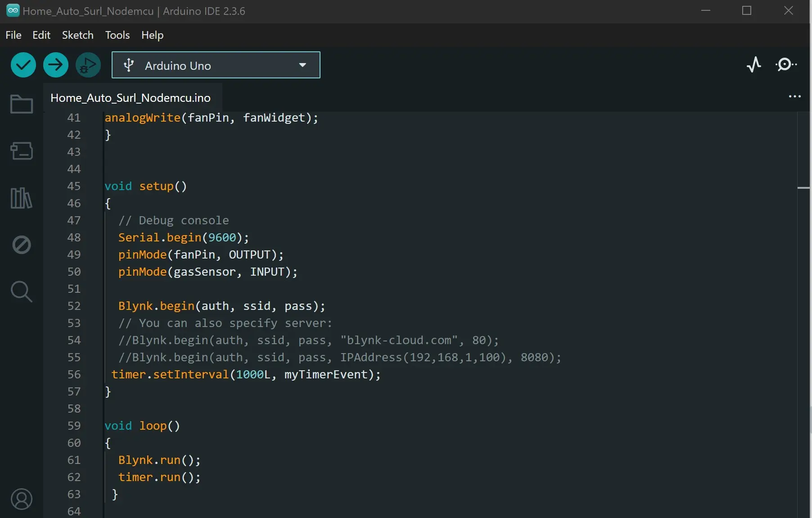The width and height of the screenshot is (812, 518).
Task: Click on 'Blynk.run();' line
Action: tap(159, 460)
